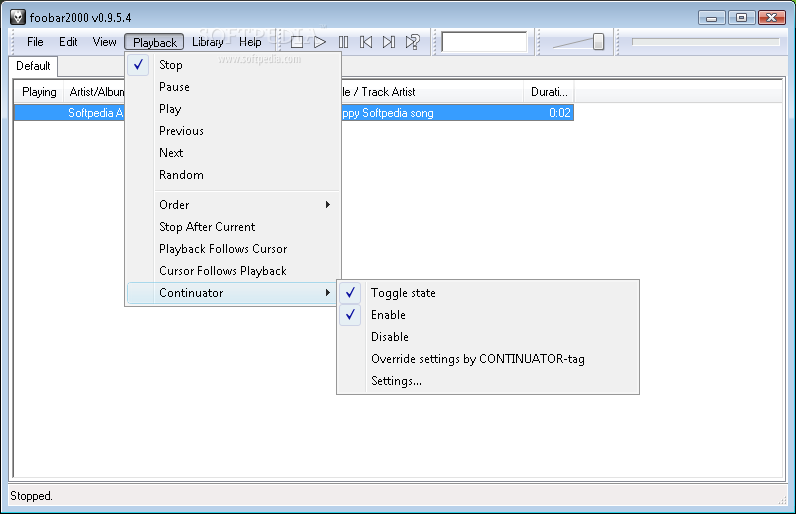The height and width of the screenshot is (514, 796).
Task: Close the foobar2000 window
Action: pyautogui.click(x=771, y=18)
